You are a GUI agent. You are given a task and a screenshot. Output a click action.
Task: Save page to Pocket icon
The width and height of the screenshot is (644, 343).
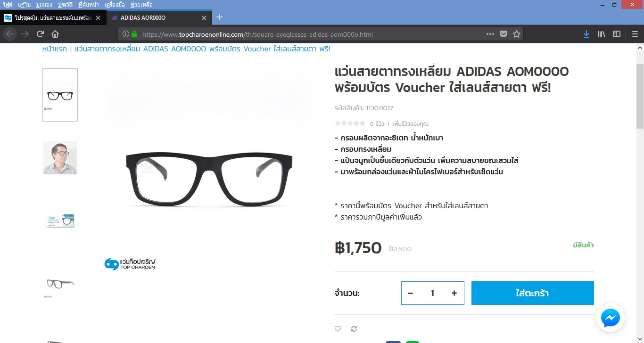click(504, 34)
